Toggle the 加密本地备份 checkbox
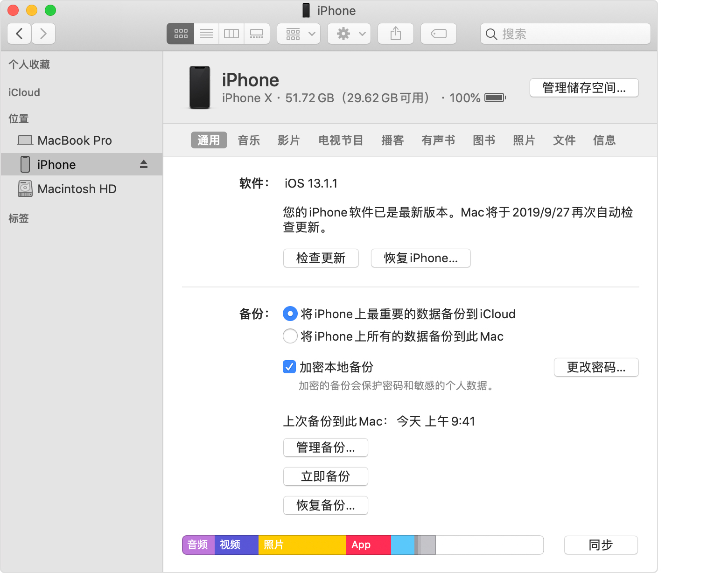 coord(289,367)
